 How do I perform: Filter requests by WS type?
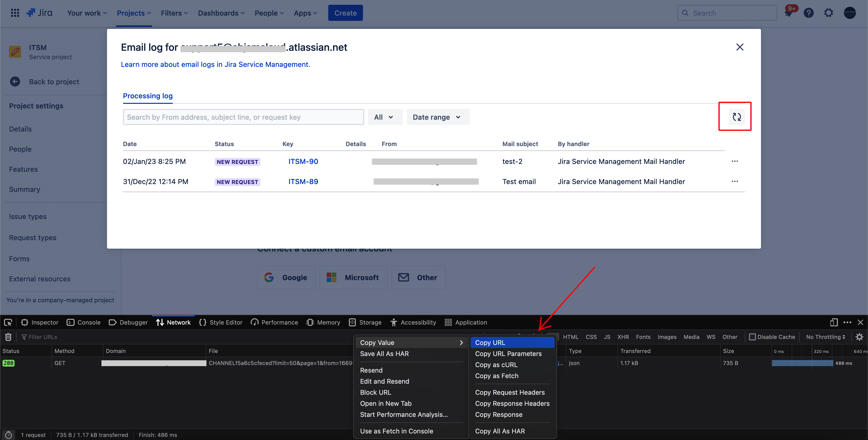click(711, 337)
